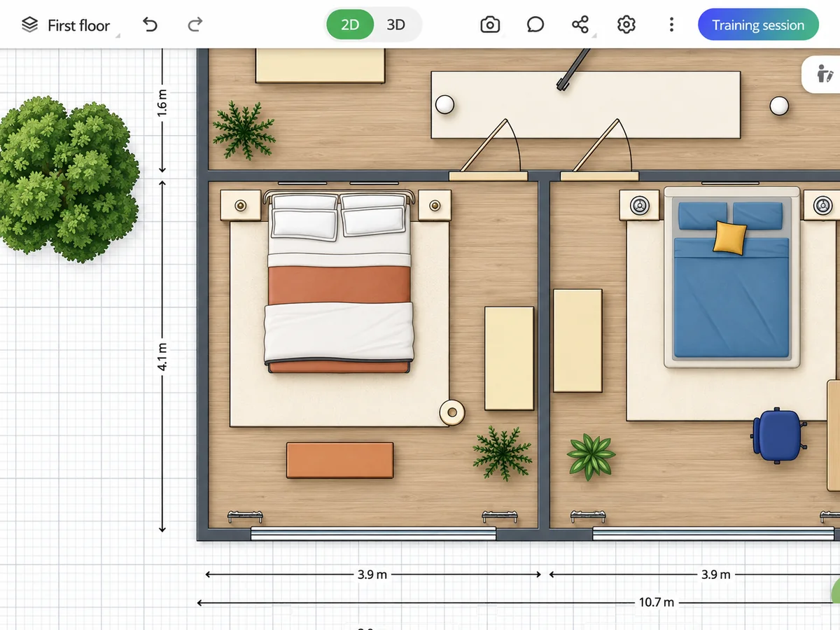
Task: Open the settings gear
Action: 626,25
